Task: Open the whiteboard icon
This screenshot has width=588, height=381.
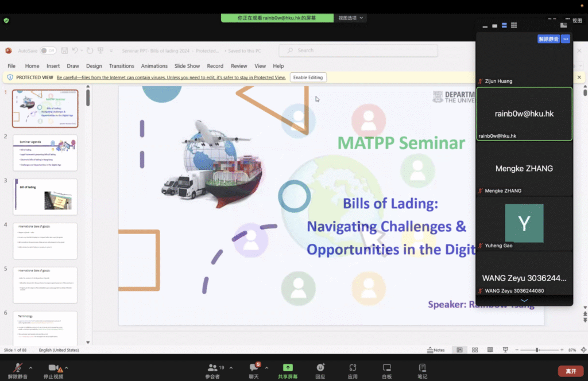Action: click(386, 368)
